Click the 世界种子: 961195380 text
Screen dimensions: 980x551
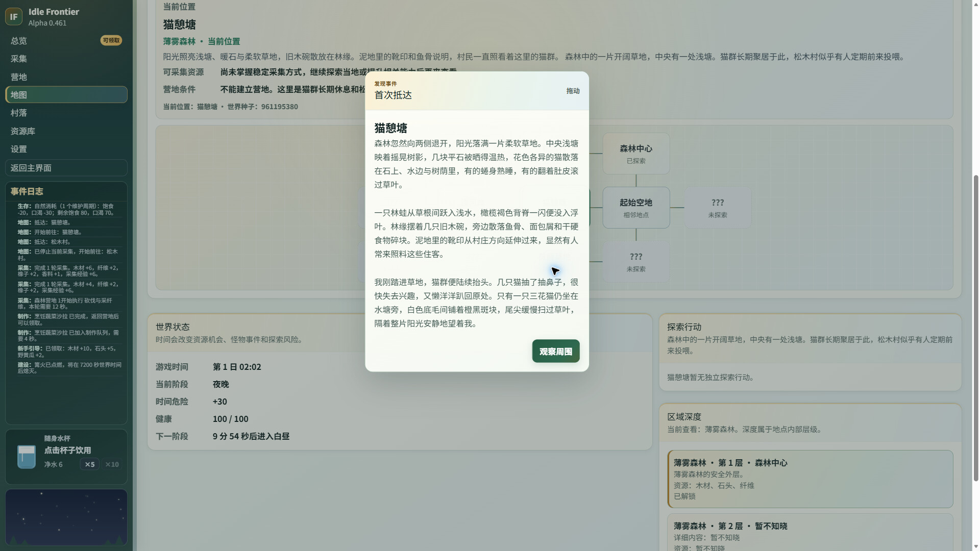(x=262, y=107)
